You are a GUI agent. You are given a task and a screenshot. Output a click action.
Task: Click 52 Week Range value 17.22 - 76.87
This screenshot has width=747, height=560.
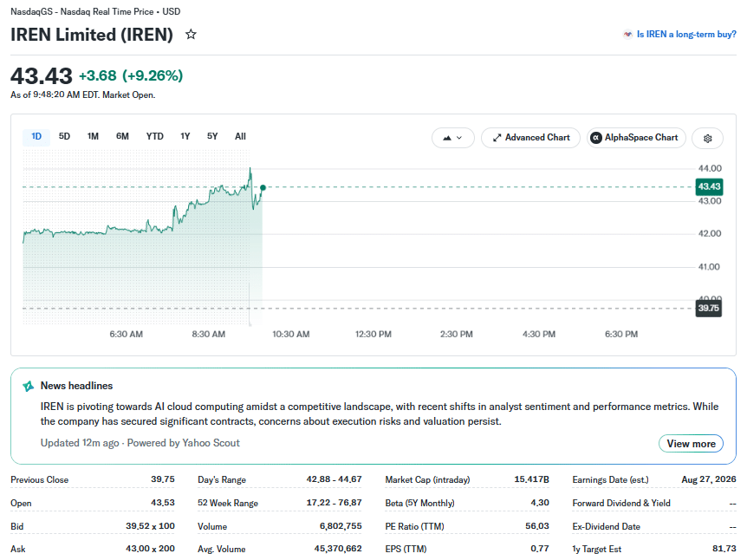pos(334,503)
